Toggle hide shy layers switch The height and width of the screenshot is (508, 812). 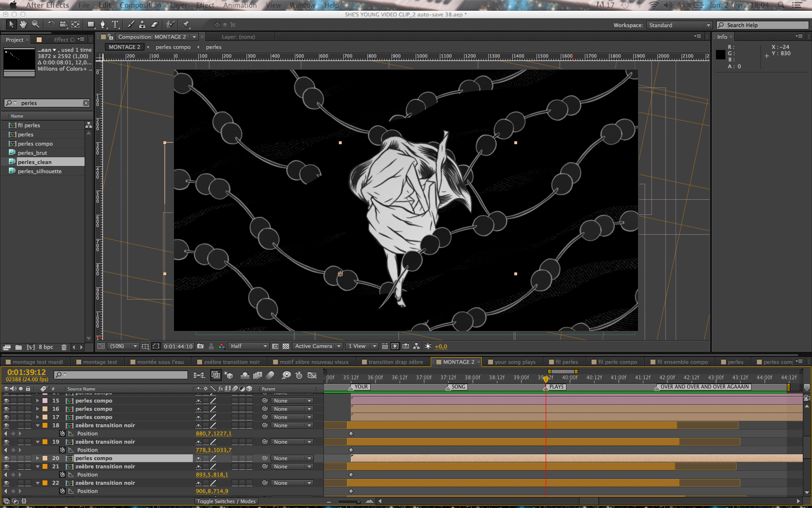(245, 375)
